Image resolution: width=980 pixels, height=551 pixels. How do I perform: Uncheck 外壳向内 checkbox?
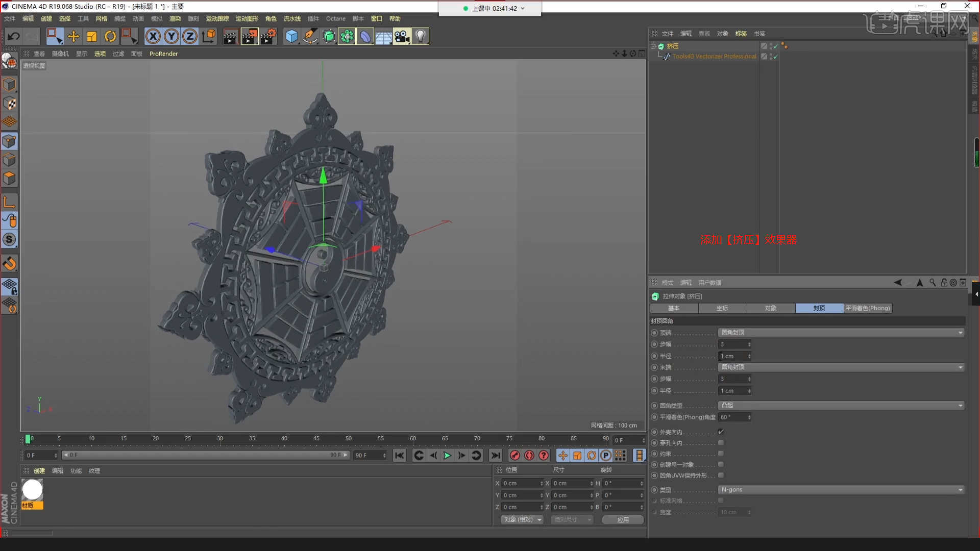(x=721, y=432)
